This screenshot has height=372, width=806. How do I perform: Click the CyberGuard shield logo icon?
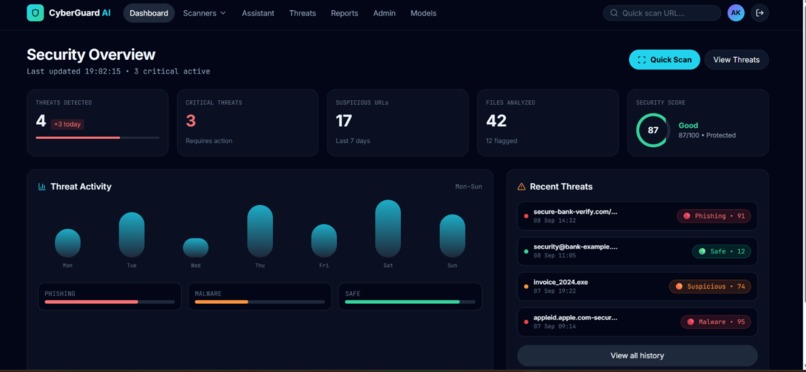(x=35, y=13)
